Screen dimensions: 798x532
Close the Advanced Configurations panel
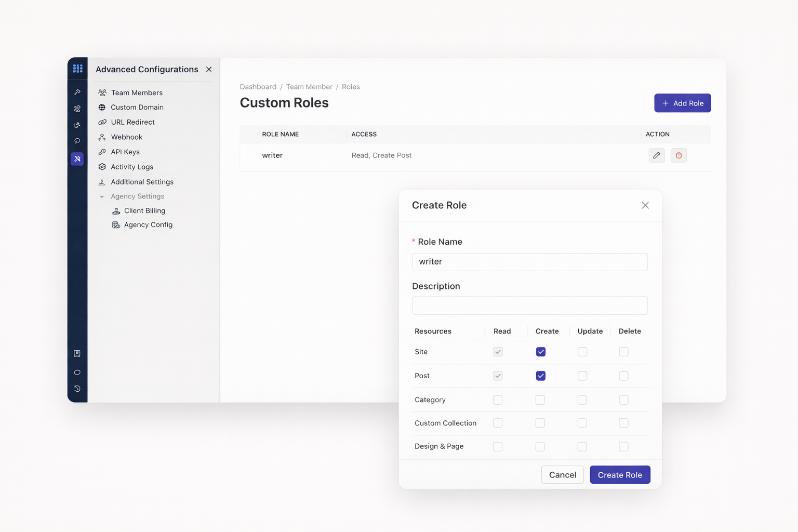(x=209, y=70)
